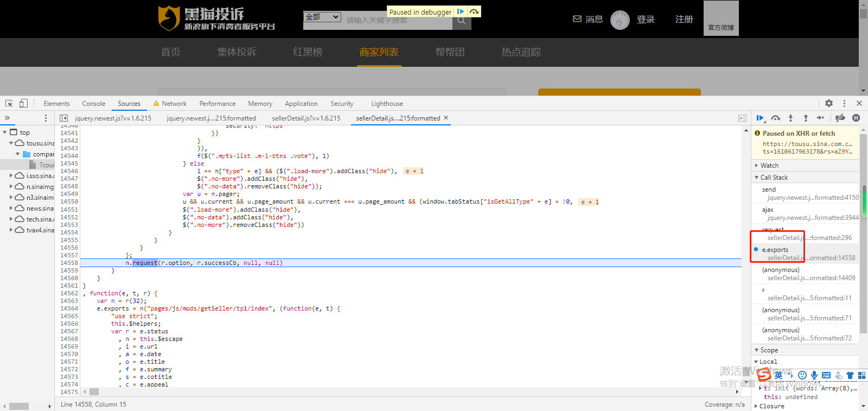The image size is (868, 411).
Task: Resume button in page Paused overlay
Action: (x=460, y=11)
